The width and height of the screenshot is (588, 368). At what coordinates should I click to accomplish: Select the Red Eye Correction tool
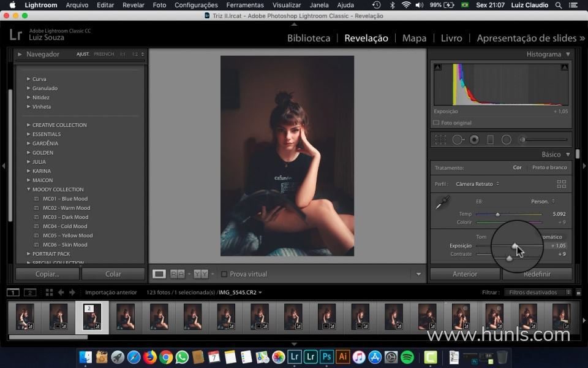[474, 140]
